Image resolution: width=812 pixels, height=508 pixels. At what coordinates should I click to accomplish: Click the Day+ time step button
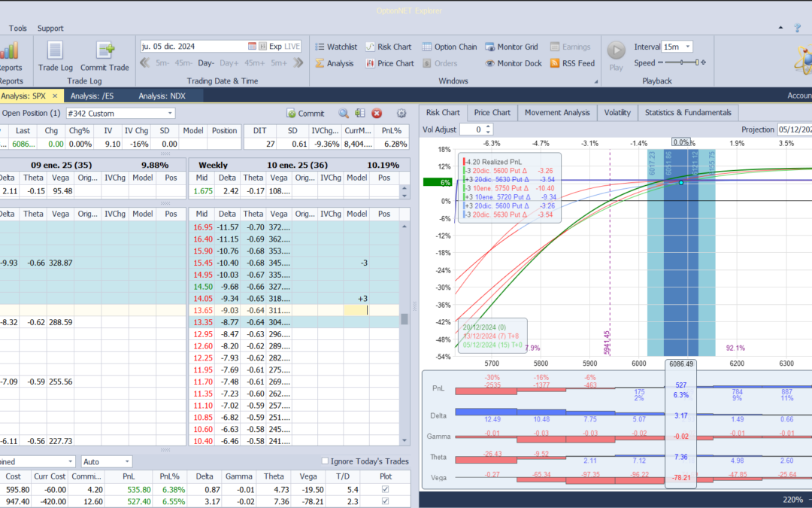coord(229,62)
